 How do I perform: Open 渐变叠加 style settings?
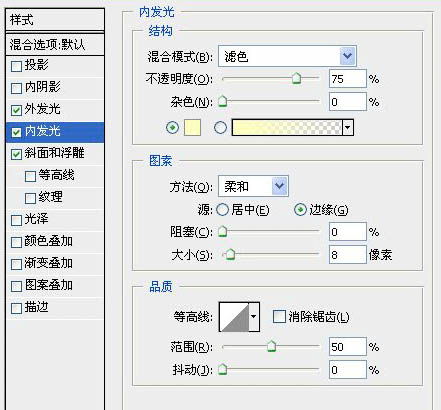49,263
